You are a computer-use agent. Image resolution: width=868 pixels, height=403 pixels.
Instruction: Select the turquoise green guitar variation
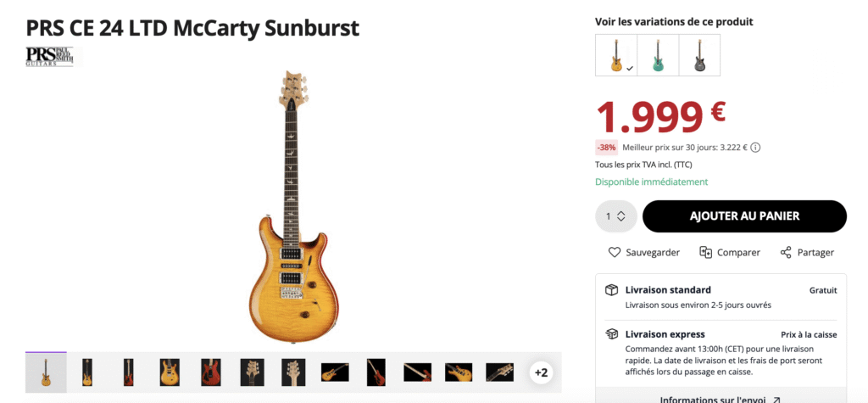click(658, 55)
